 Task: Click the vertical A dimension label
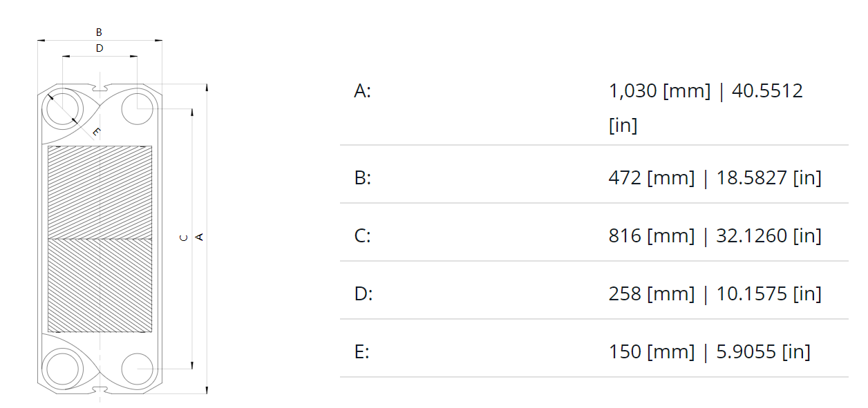pyautogui.click(x=200, y=237)
